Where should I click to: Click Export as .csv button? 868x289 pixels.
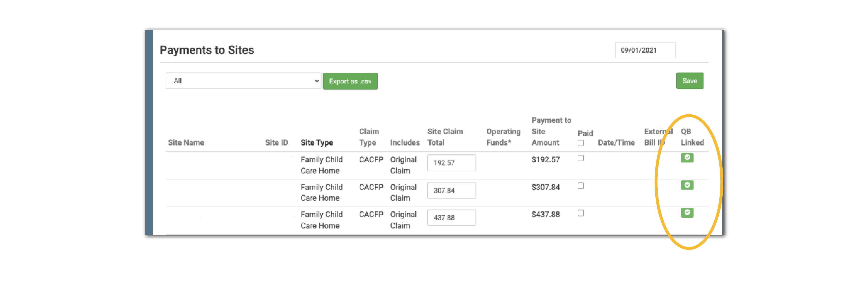coord(350,81)
